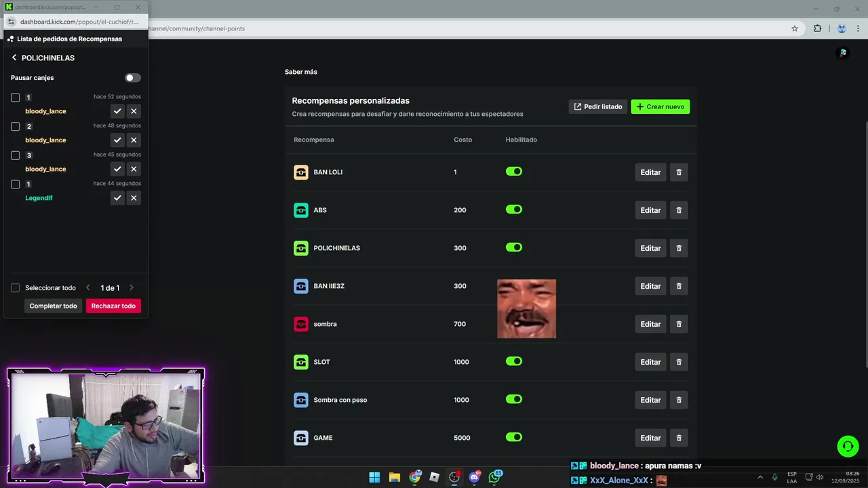Screen dimensions: 868x488
Task: Click the popout address bar URL
Action: (x=79, y=22)
